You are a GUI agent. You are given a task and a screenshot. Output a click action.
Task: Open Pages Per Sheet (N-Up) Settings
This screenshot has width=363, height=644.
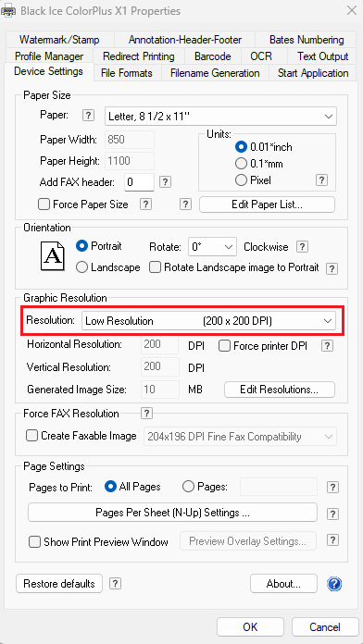tap(172, 513)
